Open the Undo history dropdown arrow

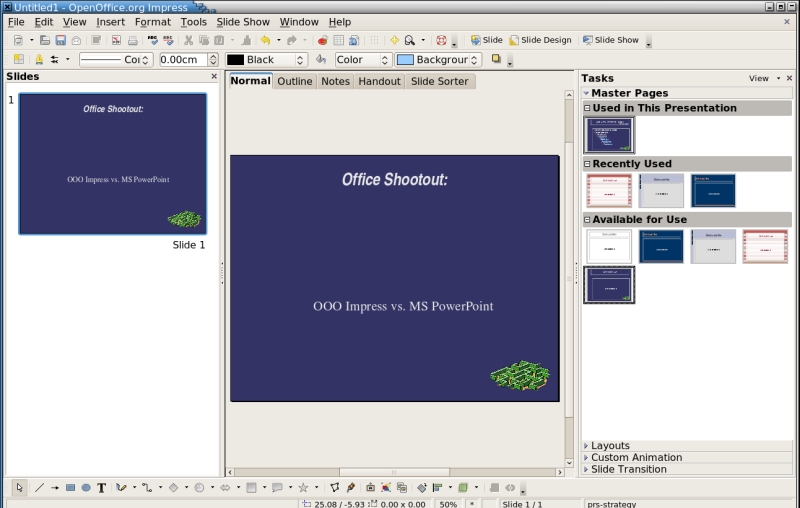point(279,40)
